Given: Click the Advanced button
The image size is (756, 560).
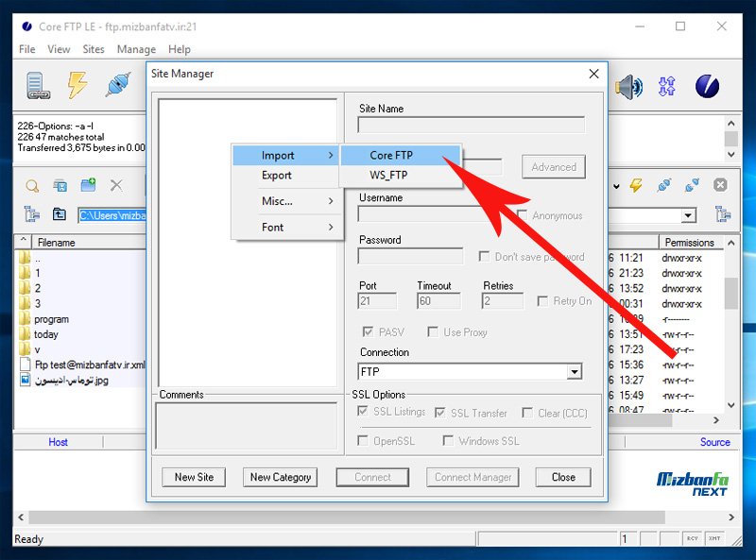Looking at the screenshot, I should pyautogui.click(x=554, y=167).
